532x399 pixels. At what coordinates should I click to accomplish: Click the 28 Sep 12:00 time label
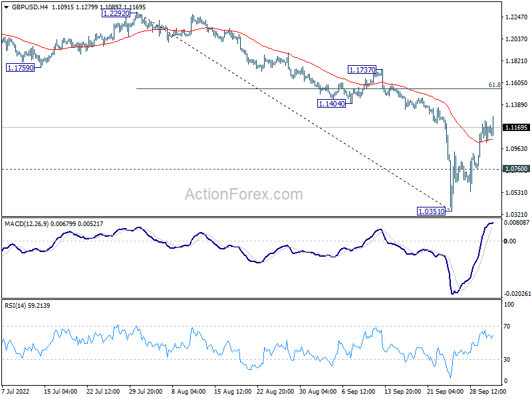coord(488,391)
